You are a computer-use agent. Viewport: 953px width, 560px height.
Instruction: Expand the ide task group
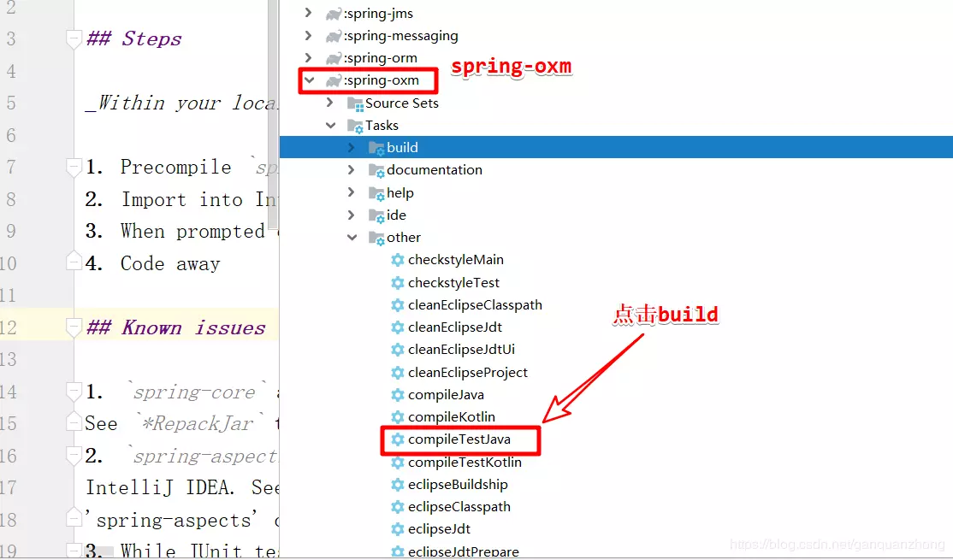tap(351, 215)
